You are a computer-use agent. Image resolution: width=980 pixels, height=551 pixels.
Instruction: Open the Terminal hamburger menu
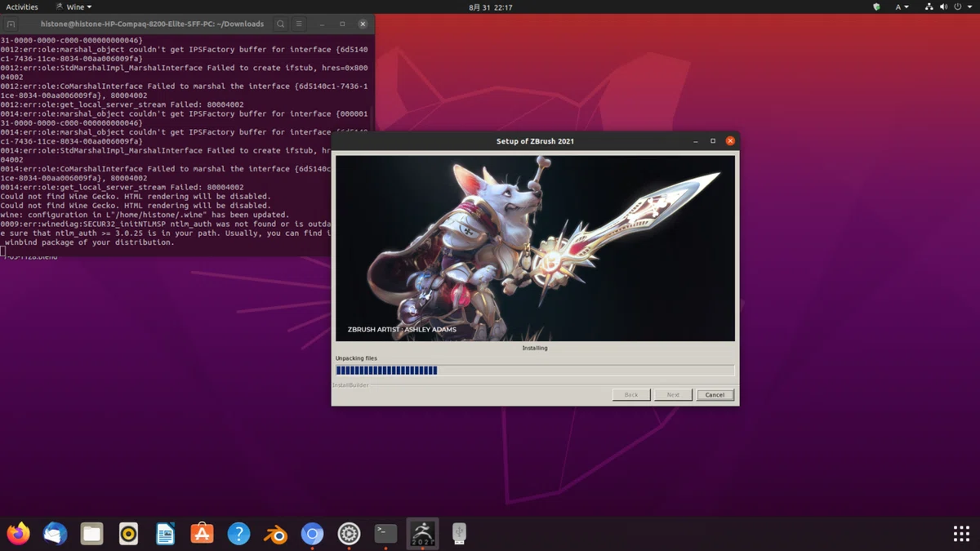tap(300, 24)
